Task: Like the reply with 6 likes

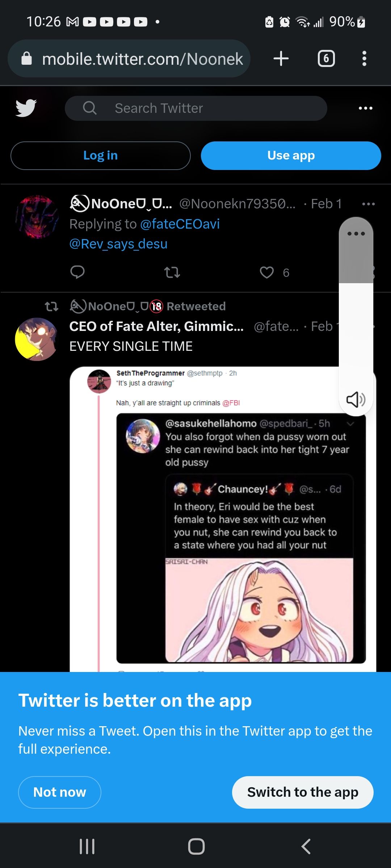Action: pyautogui.click(x=267, y=272)
